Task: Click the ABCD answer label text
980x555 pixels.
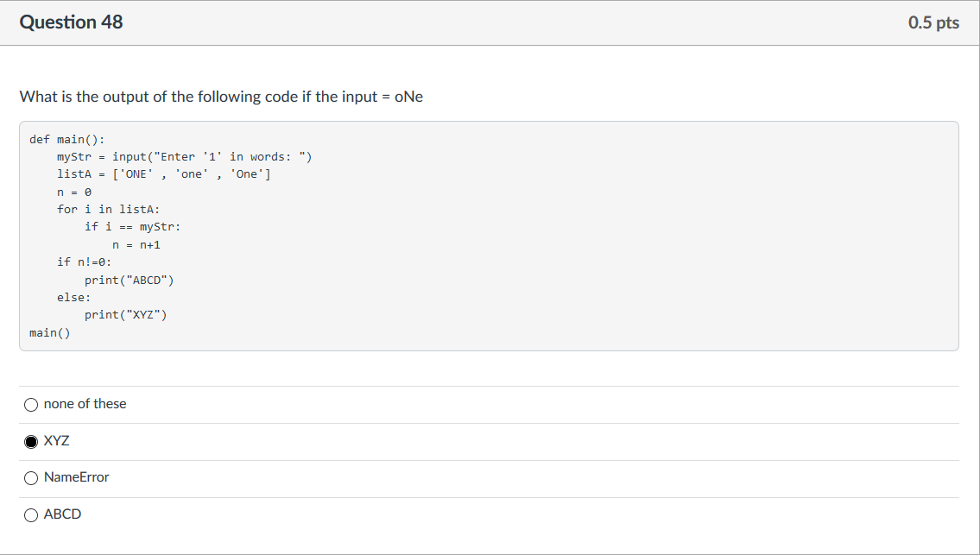Action: tap(62, 514)
